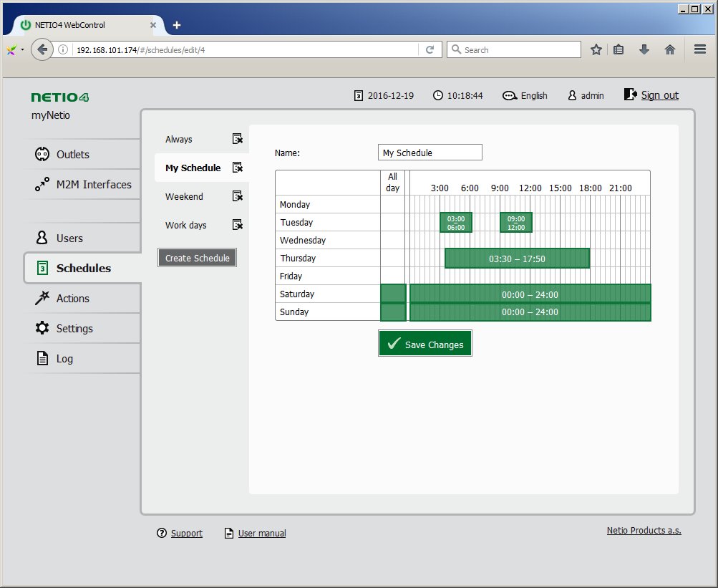Go to browser home page icon
Image resolution: width=718 pixels, height=588 pixels.
click(670, 49)
